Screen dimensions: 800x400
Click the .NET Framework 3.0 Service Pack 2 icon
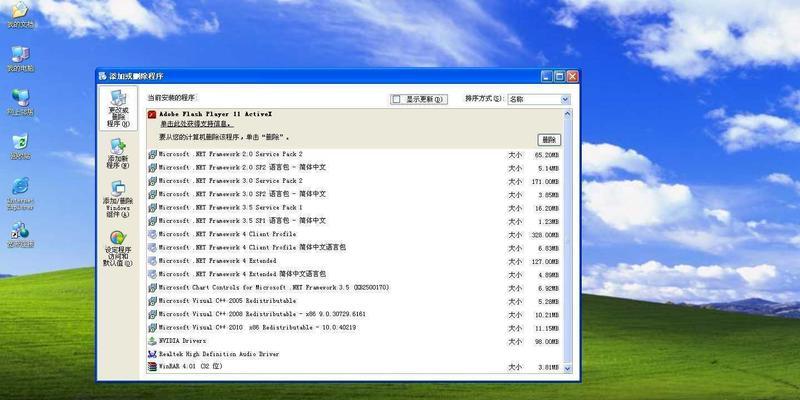(x=152, y=181)
